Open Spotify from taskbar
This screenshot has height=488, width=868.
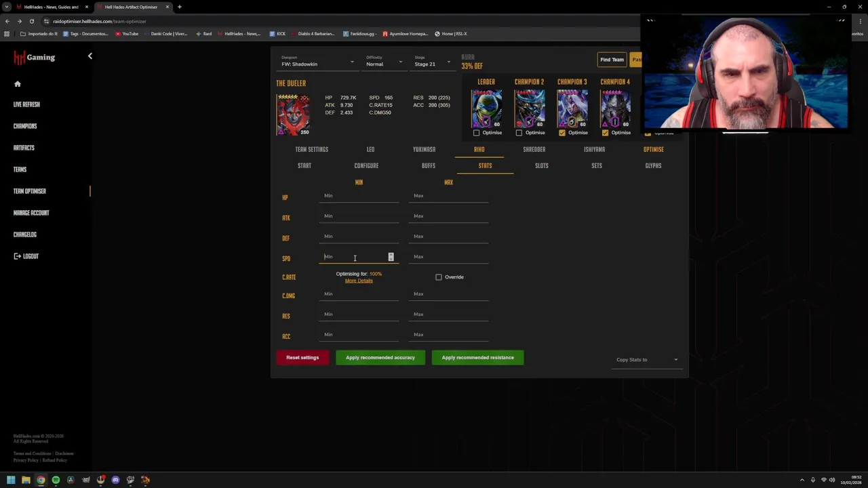tap(56, 480)
